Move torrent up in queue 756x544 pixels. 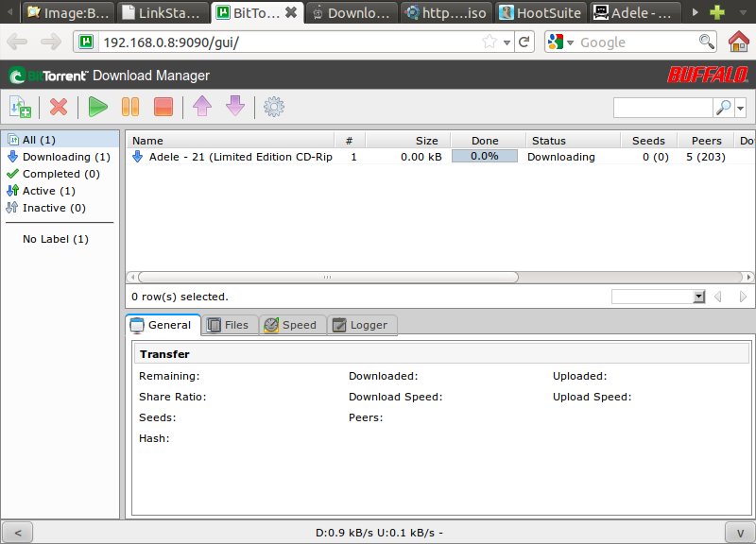pyautogui.click(x=201, y=108)
